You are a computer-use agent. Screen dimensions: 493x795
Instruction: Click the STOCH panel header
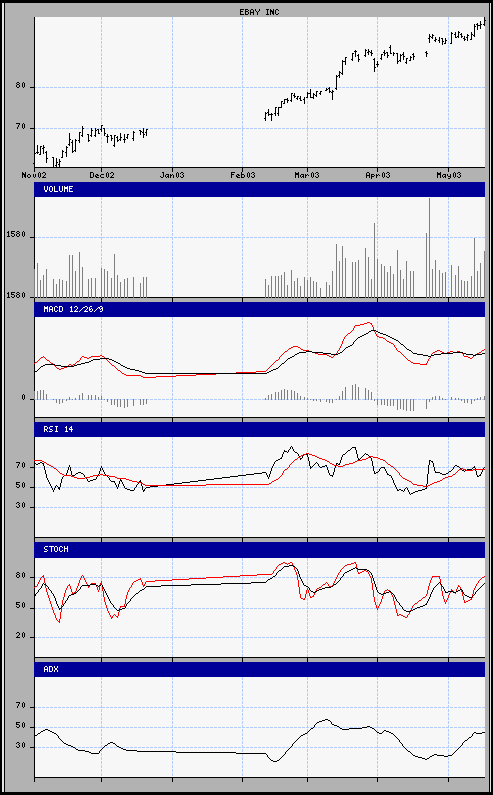coord(260,549)
